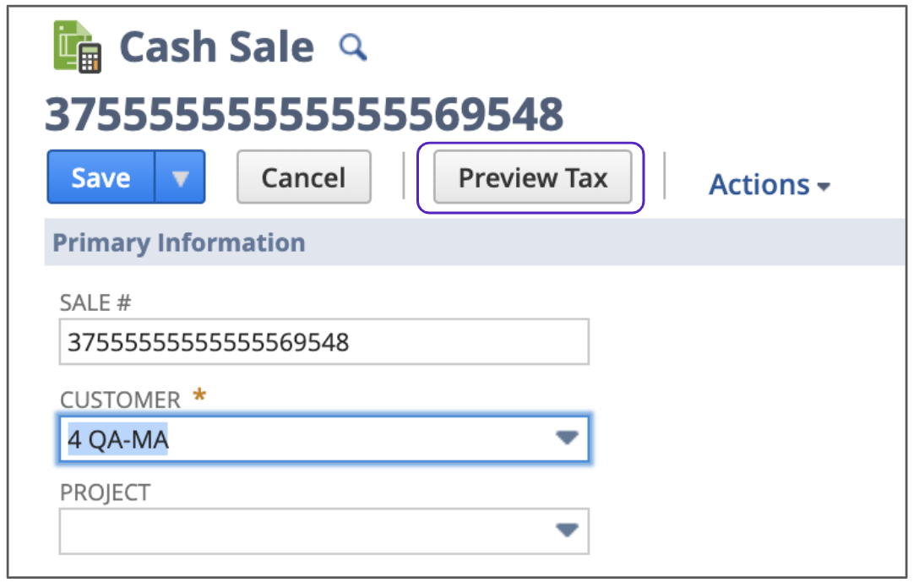This screenshot has width=919, height=588.
Task: Open search via the magnifier icon
Action: click(x=352, y=47)
